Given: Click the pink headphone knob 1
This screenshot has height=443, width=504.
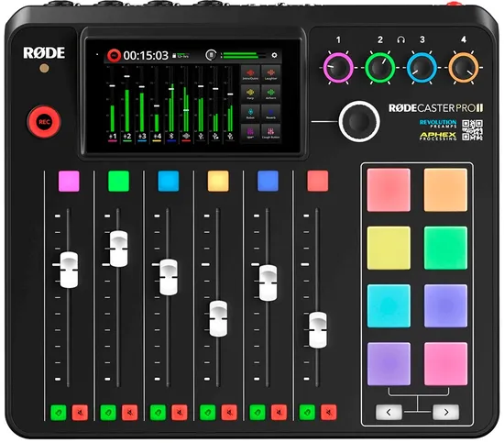Looking at the screenshot, I should pos(338,68).
